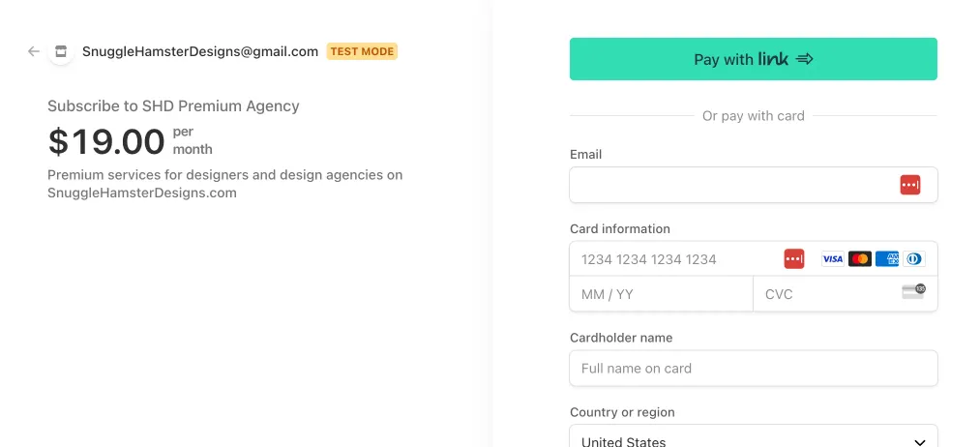The height and width of the screenshot is (447, 980).
Task: Click the Diners Club logo
Action: tap(914, 259)
